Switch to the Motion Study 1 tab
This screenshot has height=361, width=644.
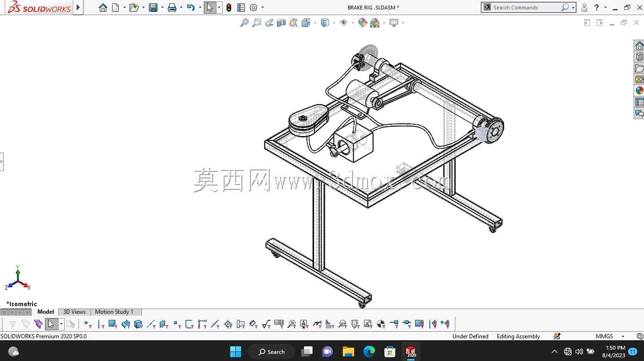(x=114, y=312)
